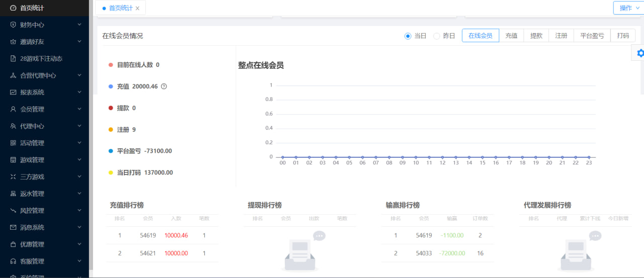Click the 财务中心 shield icon in sidebar
644x278 pixels.
point(13,25)
